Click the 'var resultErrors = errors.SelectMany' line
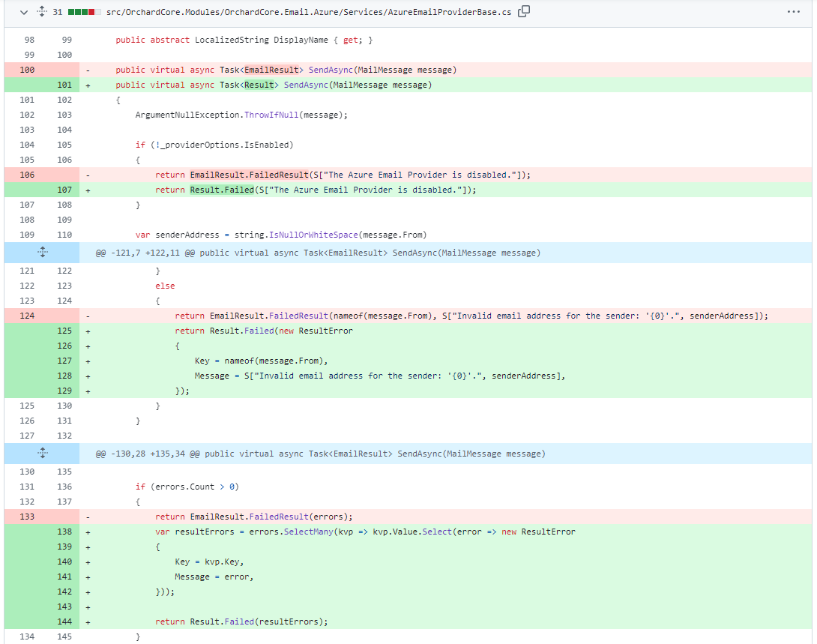 [x=365, y=532]
